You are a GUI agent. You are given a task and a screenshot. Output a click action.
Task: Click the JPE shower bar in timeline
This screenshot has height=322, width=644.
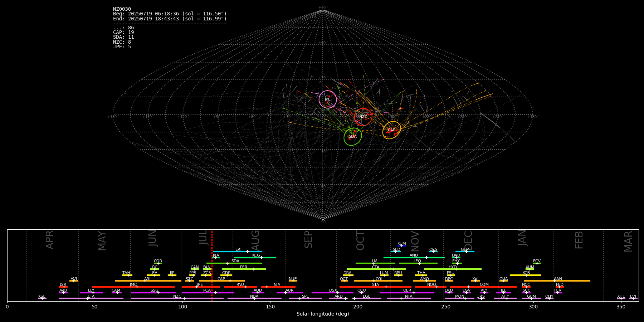[x=201, y=287]
